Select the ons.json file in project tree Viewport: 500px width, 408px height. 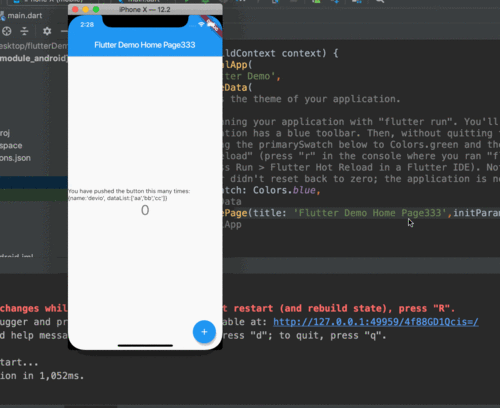15,158
